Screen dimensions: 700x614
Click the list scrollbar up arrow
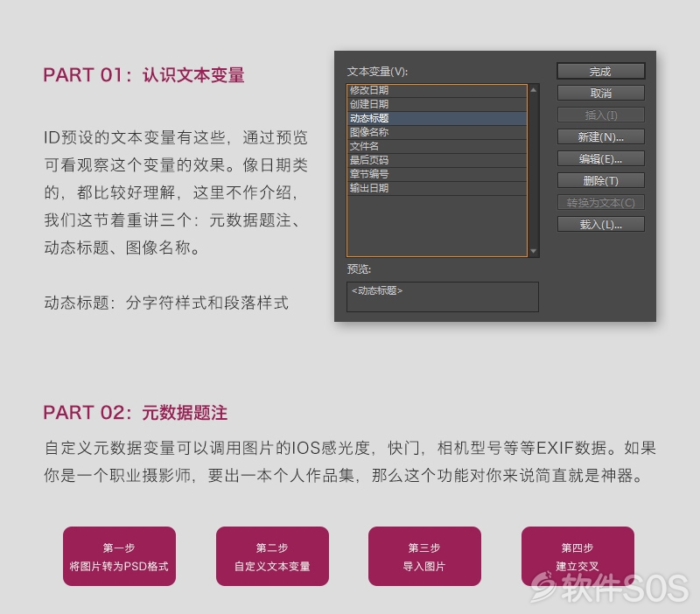click(x=533, y=90)
